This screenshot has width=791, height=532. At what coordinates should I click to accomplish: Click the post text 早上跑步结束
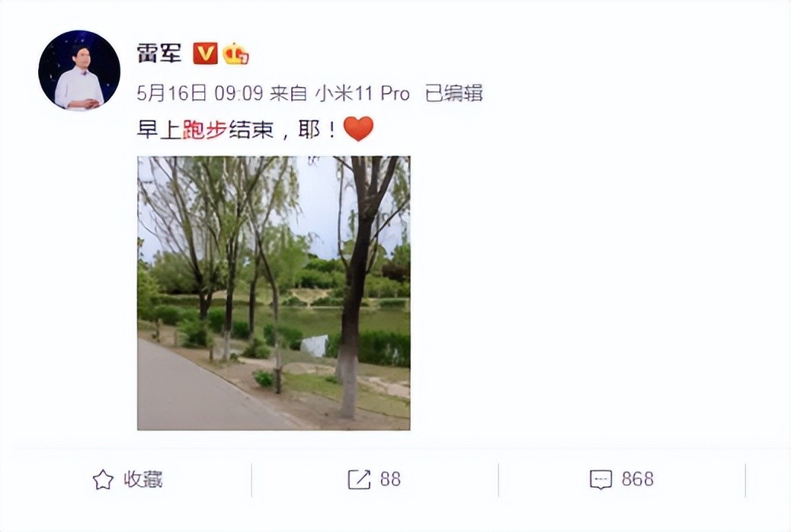pyautogui.click(x=205, y=130)
